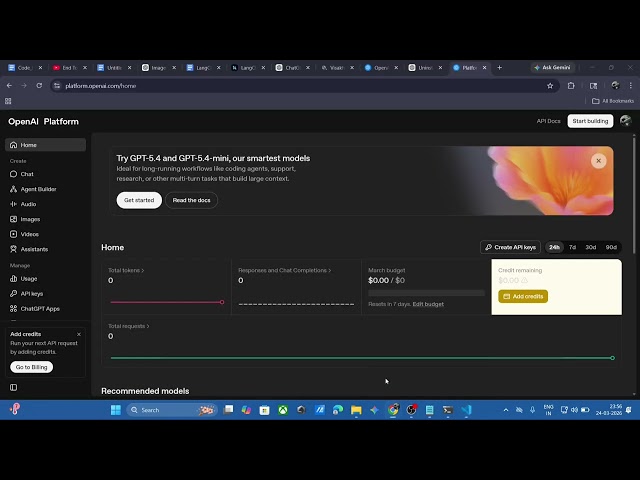Expand Responses and Chat Completions details
The height and width of the screenshot is (480, 640).
(x=284, y=270)
